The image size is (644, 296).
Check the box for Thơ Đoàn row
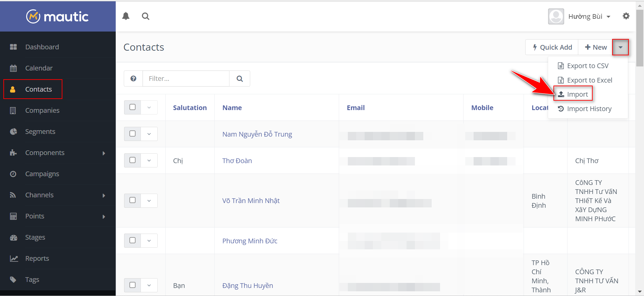[x=132, y=160]
